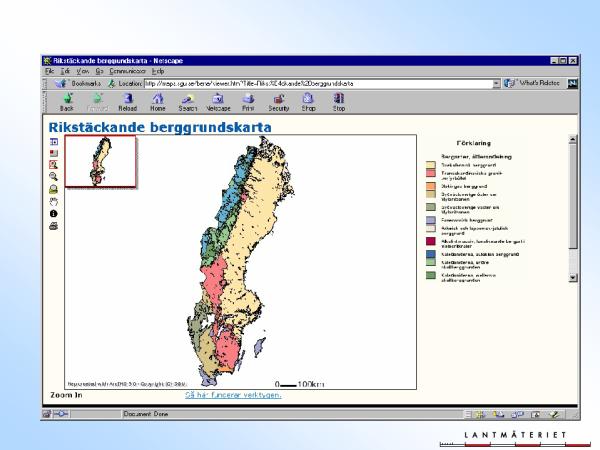Toggle the overview map tool at sidebar top
Image resolution: width=600 pixels, height=450 pixels.
tap(53, 141)
